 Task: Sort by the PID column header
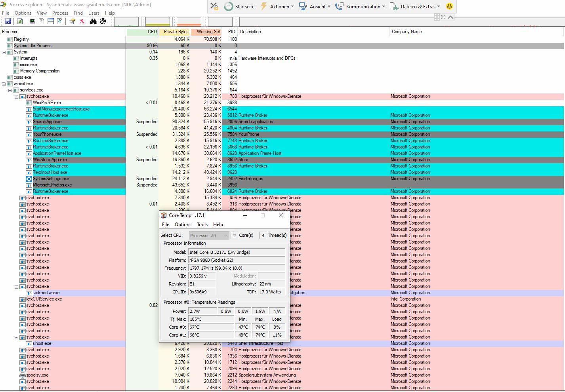tap(230, 32)
